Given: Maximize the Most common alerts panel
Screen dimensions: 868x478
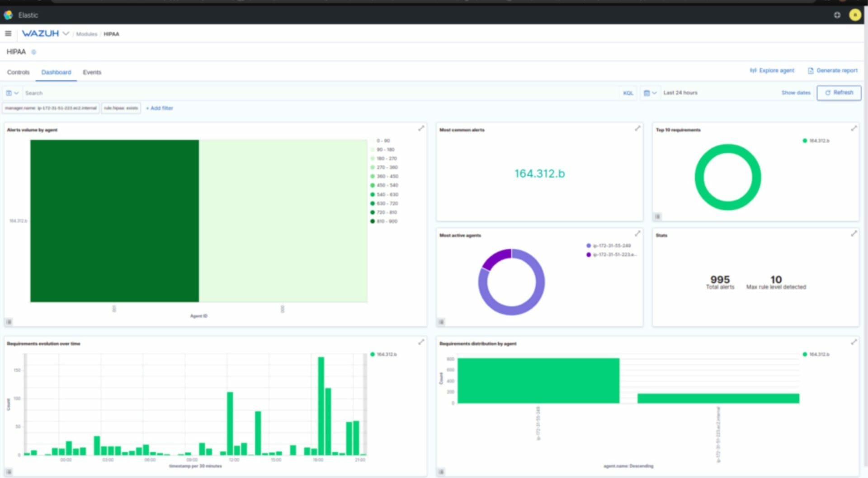Looking at the screenshot, I should pyautogui.click(x=637, y=128).
